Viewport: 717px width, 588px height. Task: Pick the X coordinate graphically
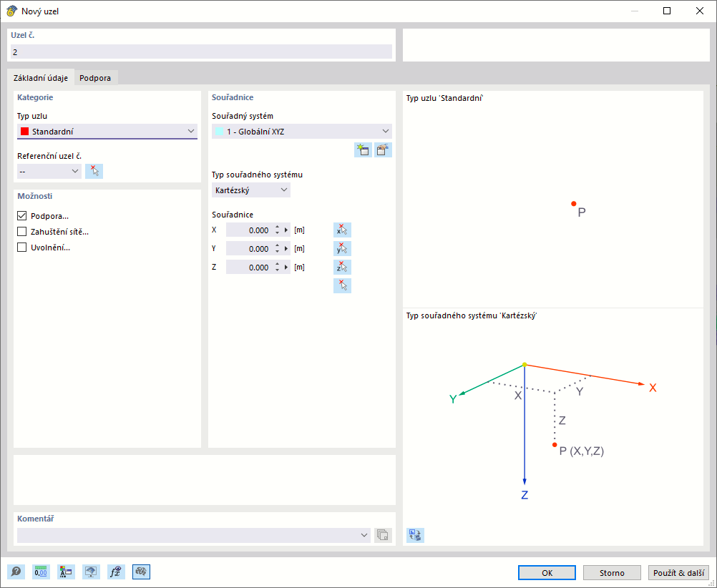click(342, 230)
